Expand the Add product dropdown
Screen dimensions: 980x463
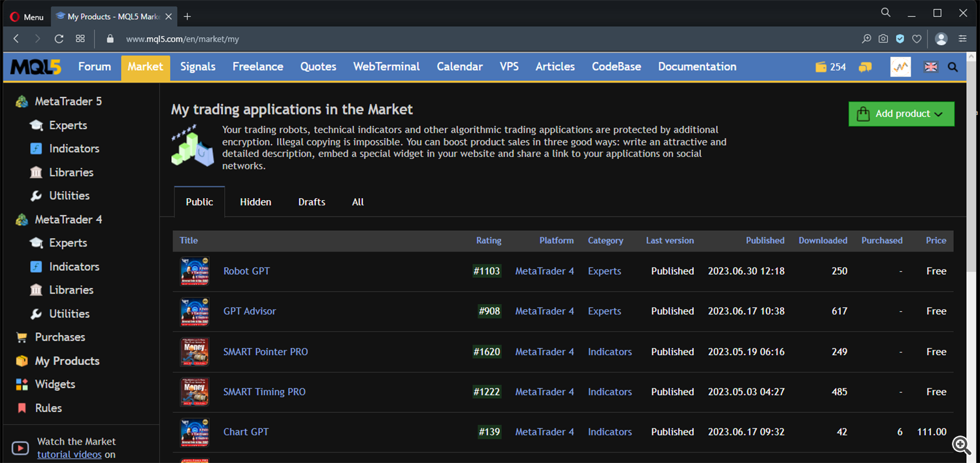point(902,114)
